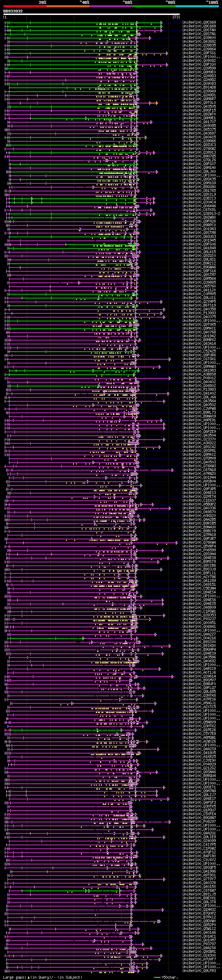Image resolution: width=222 pixels, height=980 pixels.
Task: Select hit UniRef100_Q38913-2
Action: tap(201, 214)
